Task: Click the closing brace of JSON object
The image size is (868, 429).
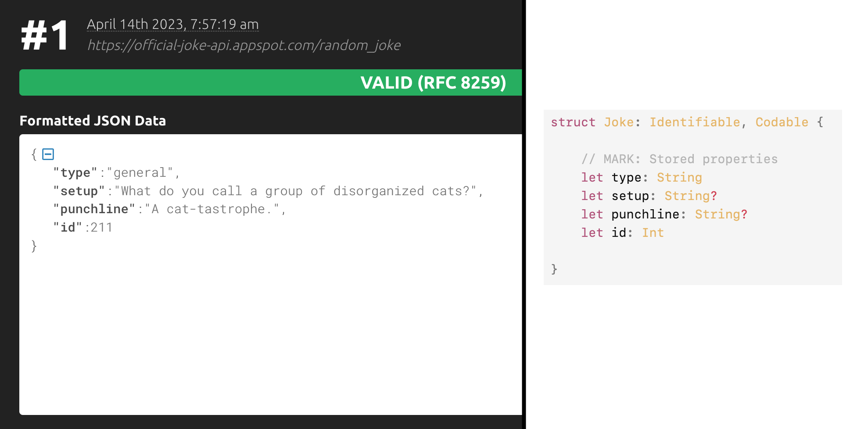Action: click(x=34, y=246)
